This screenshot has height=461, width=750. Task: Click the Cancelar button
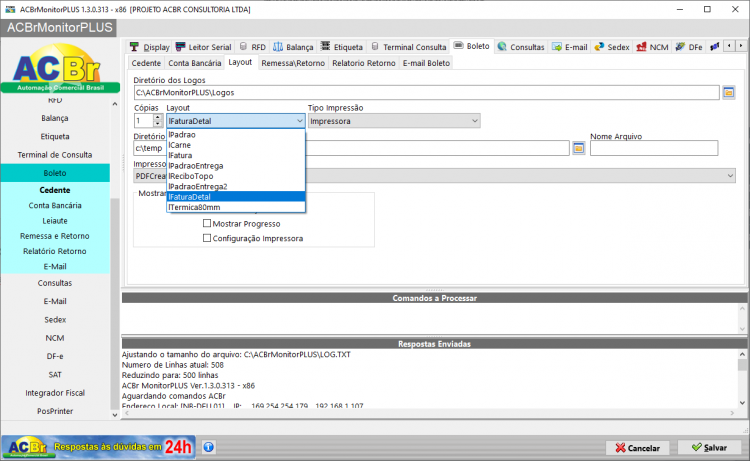(638, 448)
